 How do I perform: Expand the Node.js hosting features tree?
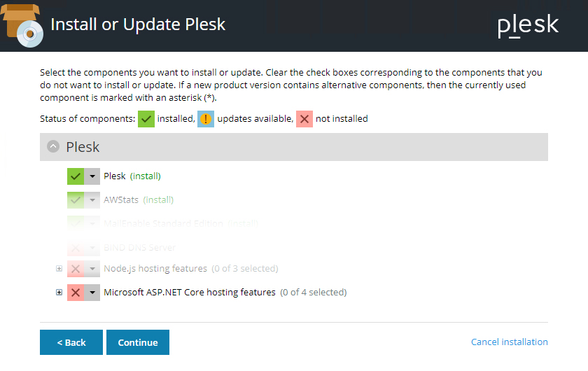click(x=59, y=269)
